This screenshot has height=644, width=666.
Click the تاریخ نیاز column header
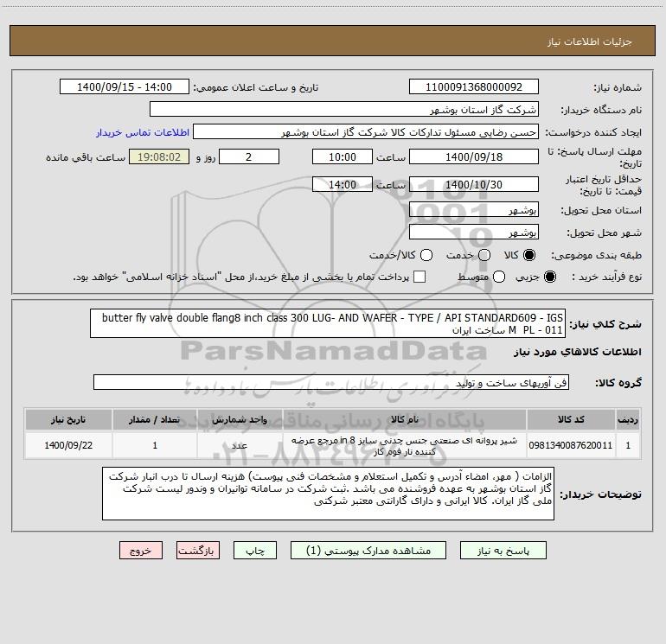68,419
